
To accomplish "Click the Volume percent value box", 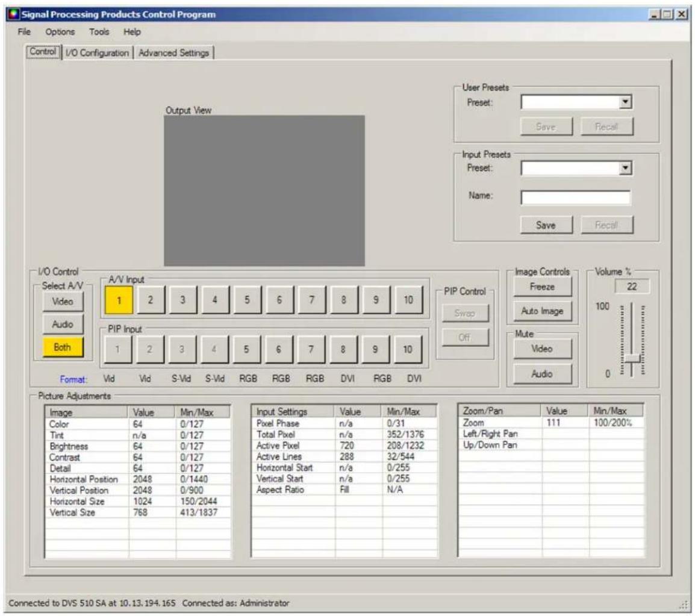I will point(632,287).
